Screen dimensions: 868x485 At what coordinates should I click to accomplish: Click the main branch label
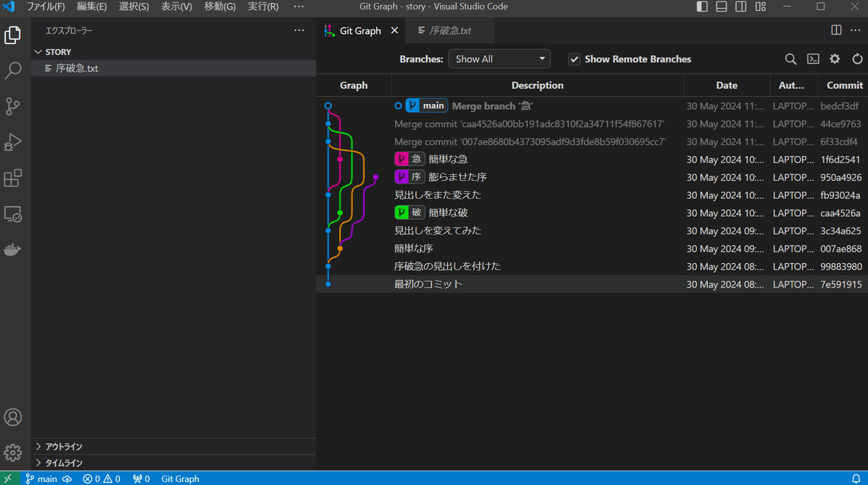click(x=427, y=106)
